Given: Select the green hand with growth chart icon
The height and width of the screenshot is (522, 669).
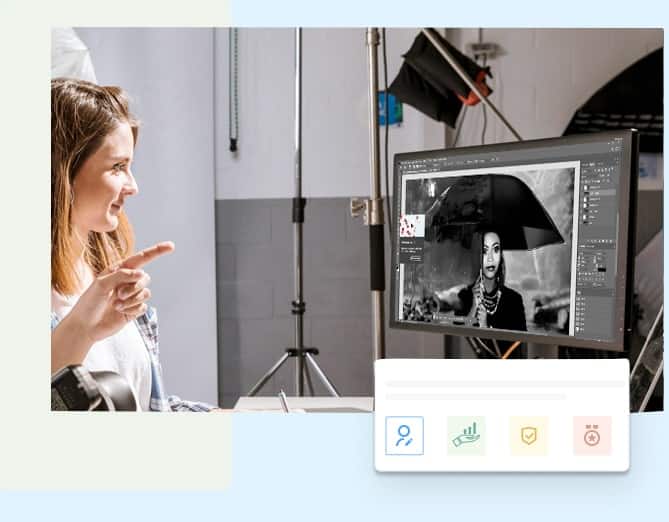Looking at the screenshot, I should click(466, 436).
